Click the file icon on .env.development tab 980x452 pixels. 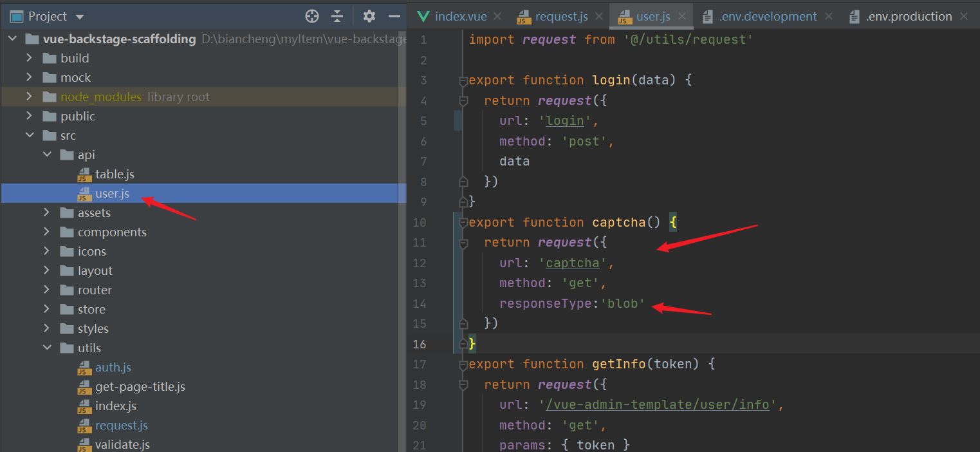(x=708, y=17)
